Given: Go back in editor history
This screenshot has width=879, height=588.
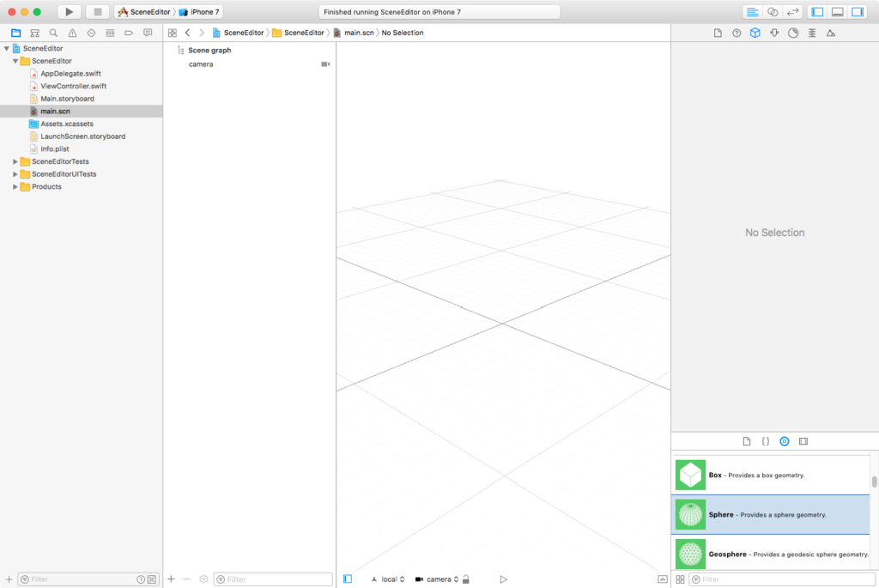Looking at the screenshot, I should pos(188,33).
